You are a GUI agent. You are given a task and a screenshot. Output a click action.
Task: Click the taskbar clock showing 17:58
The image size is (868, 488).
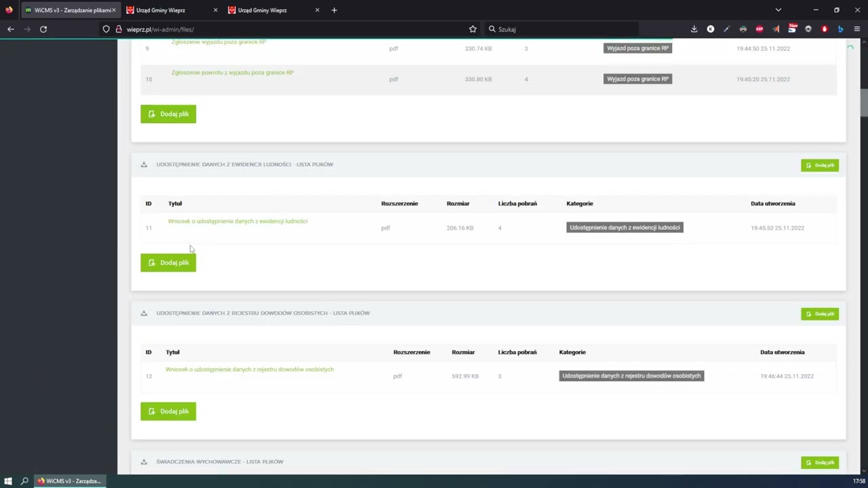[x=859, y=481]
